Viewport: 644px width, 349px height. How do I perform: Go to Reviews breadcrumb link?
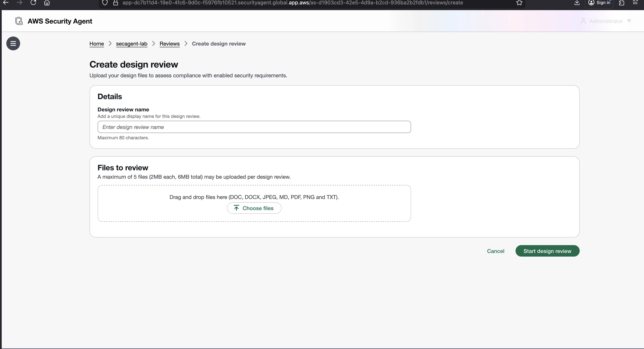coord(169,44)
